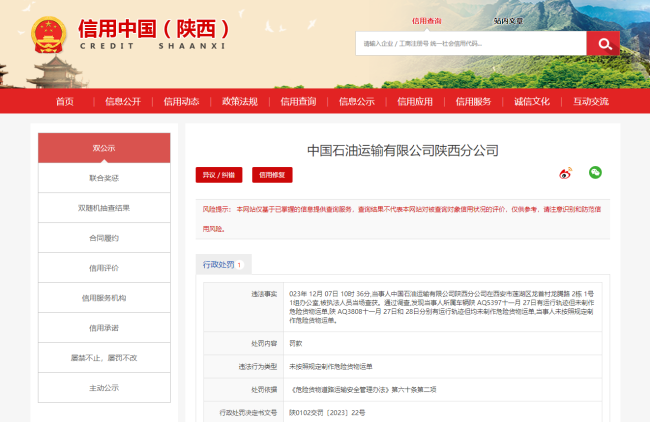
Task: Click the 风险提示 warning text
Action: [x=402, y=219]
